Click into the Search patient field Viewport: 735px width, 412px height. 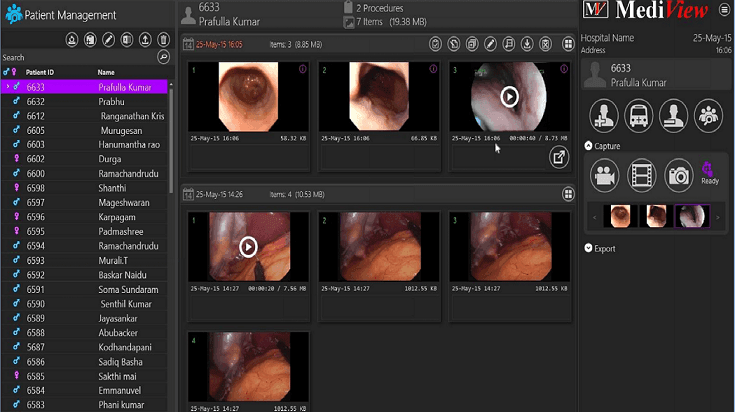click(x=79, y=57)
